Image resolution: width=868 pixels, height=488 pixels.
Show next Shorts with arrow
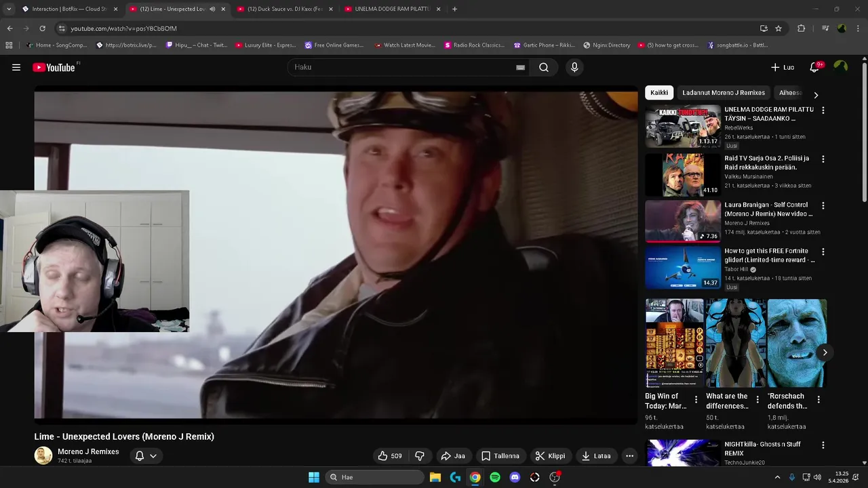pyautogui.click(x=825, y=352)
